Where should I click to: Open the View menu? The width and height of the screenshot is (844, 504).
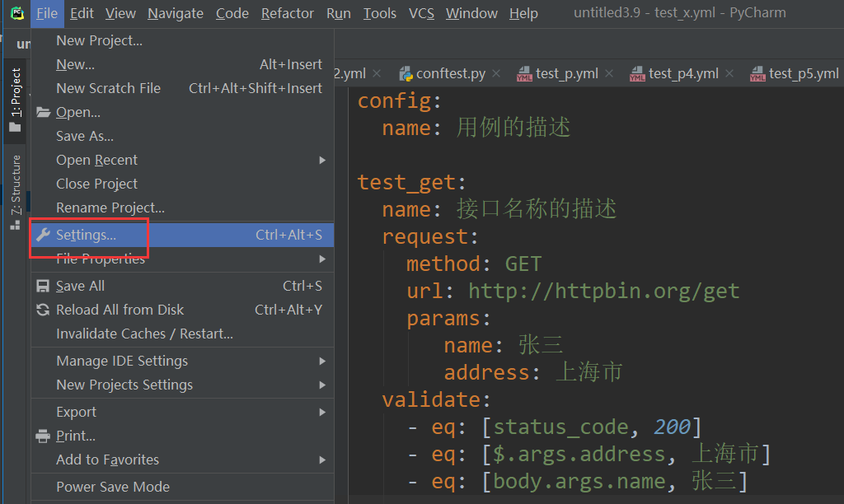click(120, 13)
